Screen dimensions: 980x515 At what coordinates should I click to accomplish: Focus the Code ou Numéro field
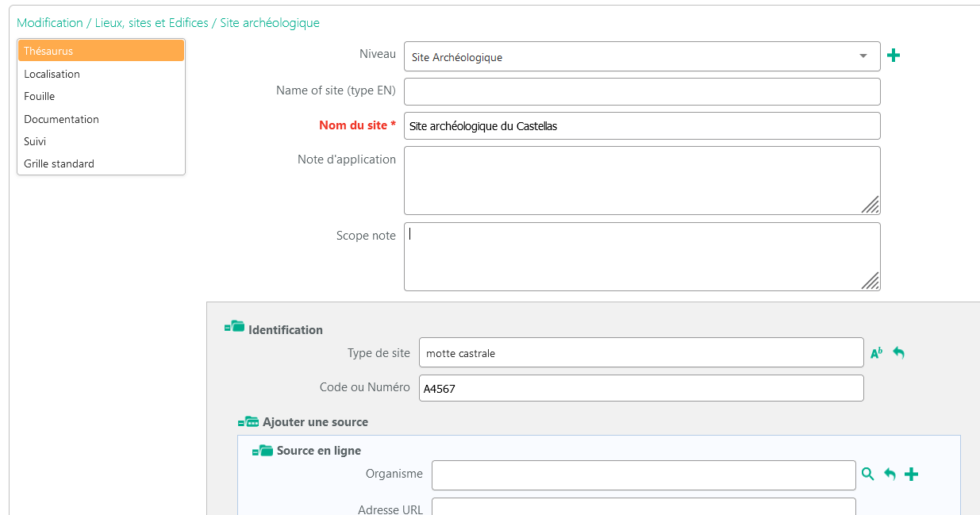tap(640, 388)
